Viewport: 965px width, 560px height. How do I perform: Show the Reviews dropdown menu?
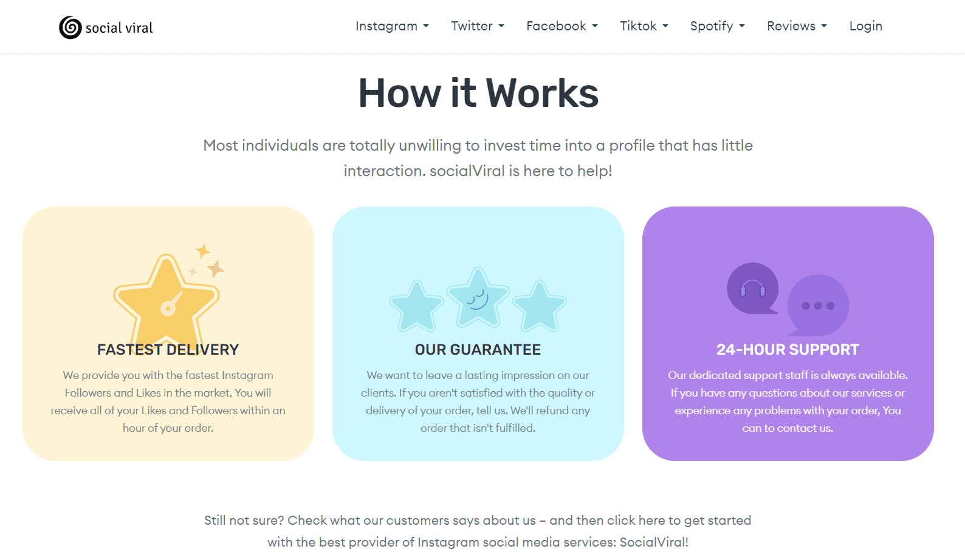(x=797, y=26)
